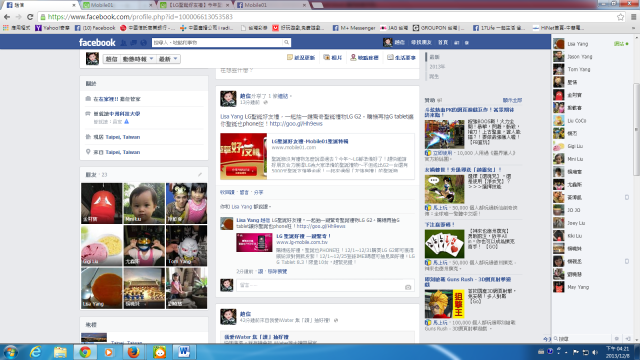Open Firefox from taskbar
The image size is (640, 360).
[x=133, y=352]
